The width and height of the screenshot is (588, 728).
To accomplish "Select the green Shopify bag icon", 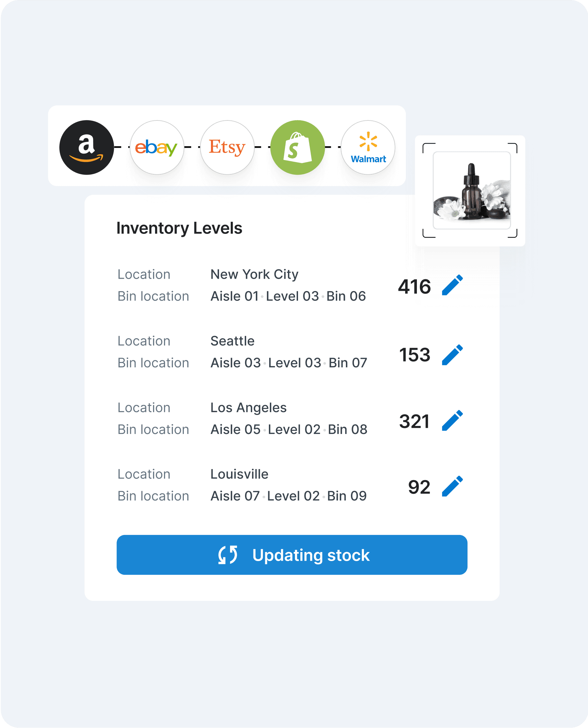I will point(298,148).
